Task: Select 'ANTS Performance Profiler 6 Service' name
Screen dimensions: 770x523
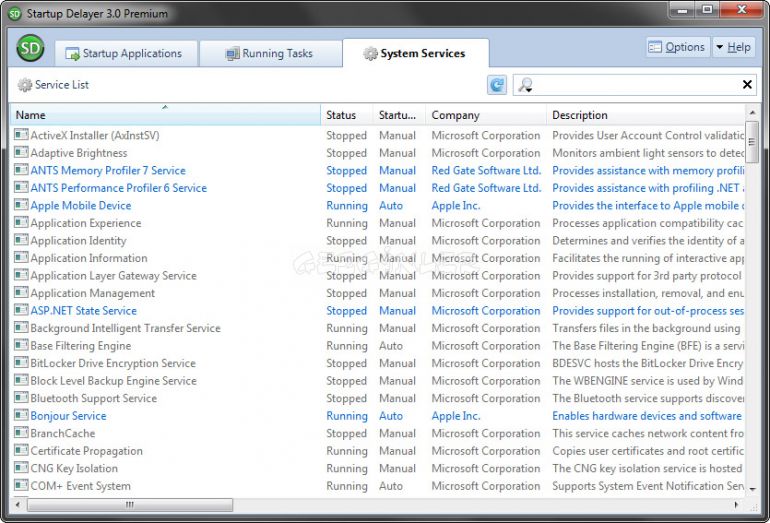Action: (x=118, y=188)
